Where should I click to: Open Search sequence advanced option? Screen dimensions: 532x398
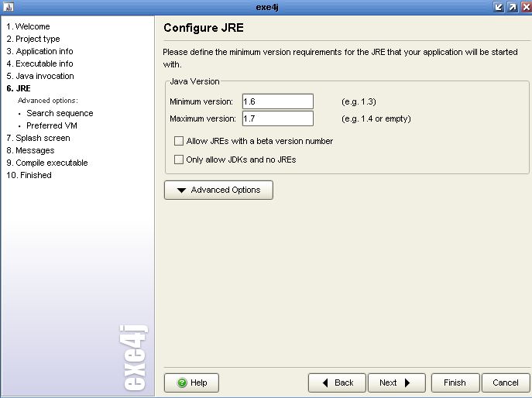pos(60,113)
